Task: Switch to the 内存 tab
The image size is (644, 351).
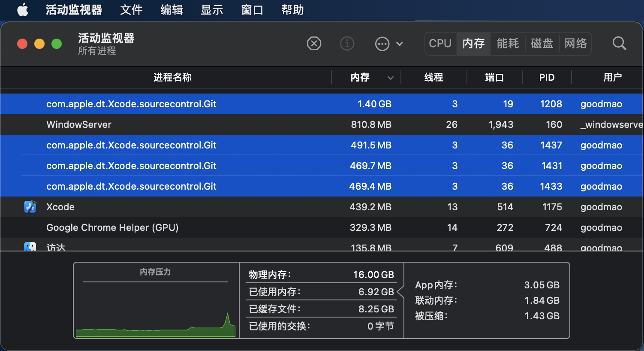Action: click(474, 43)
